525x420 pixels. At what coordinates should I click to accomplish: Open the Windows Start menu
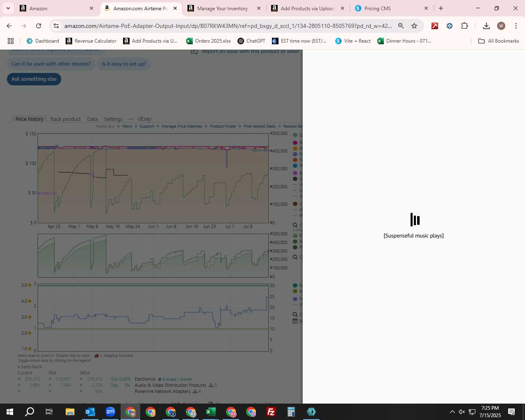coord(10,412)
